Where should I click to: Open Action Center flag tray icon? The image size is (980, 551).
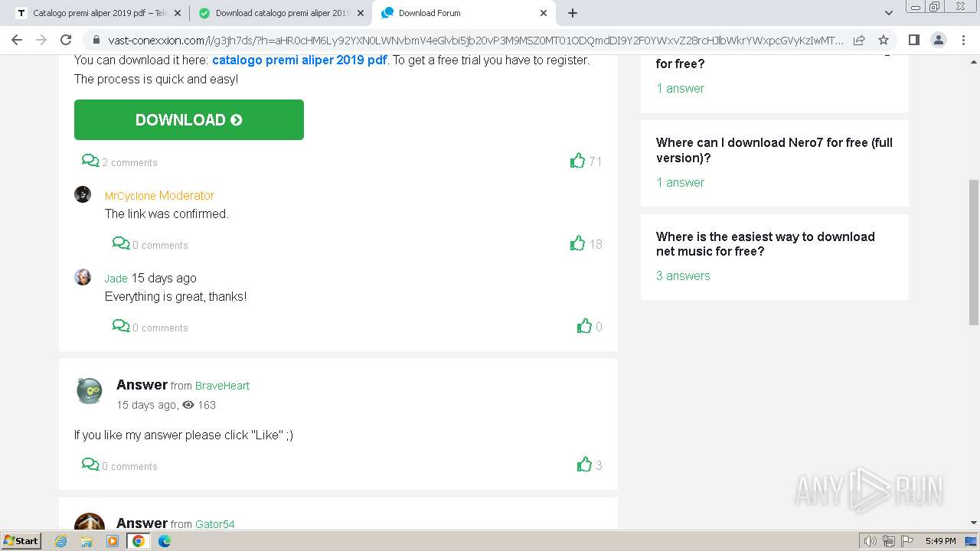pyautogui.click(x=907, y=541)
